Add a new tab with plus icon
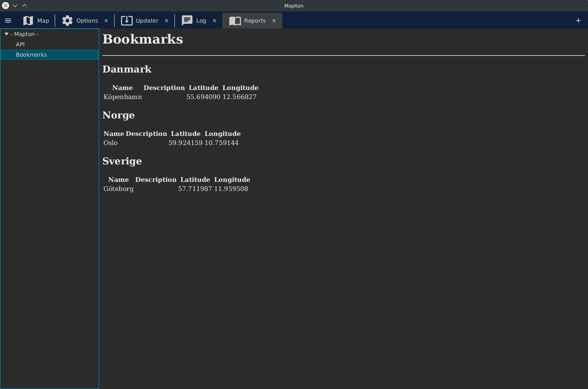The width and height of the screenshot is (588, 389). pos(578,21)
